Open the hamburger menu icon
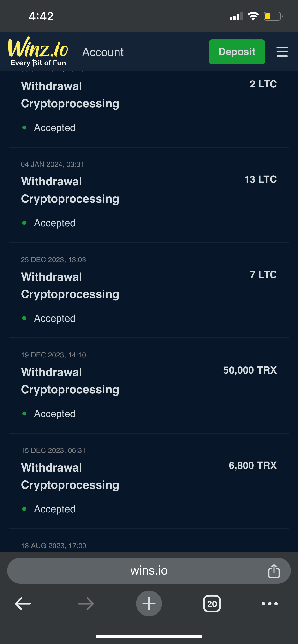Screen dimensions: 298x644 click(282, 52)
